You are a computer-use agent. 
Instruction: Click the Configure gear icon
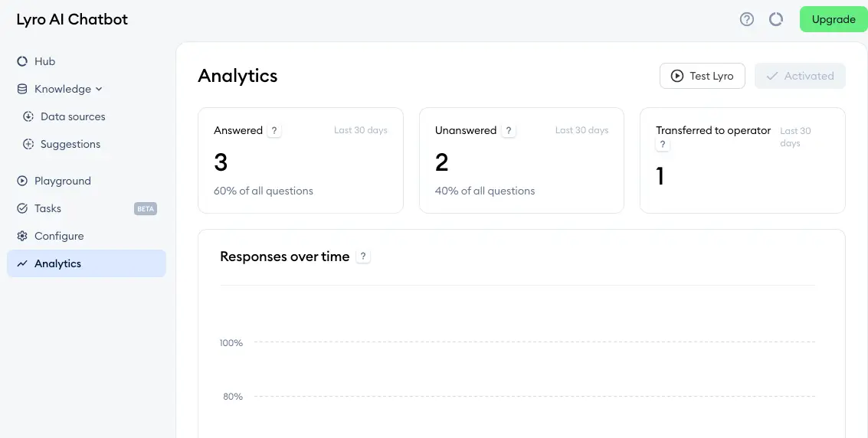22,236
